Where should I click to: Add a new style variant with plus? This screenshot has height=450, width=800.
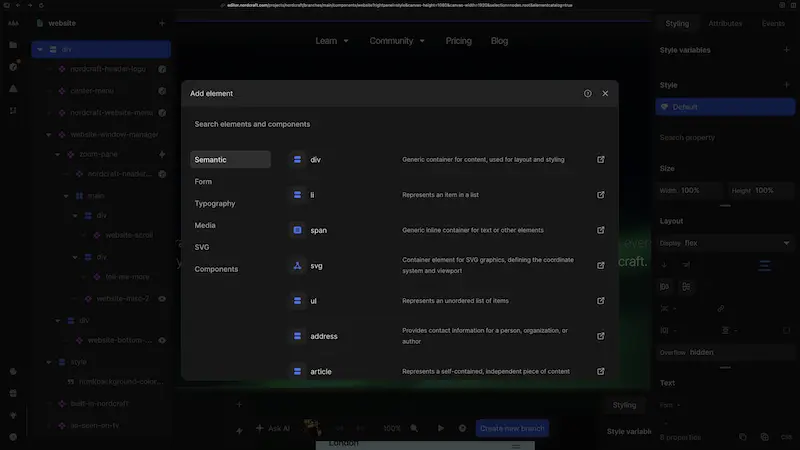(786, 85)
